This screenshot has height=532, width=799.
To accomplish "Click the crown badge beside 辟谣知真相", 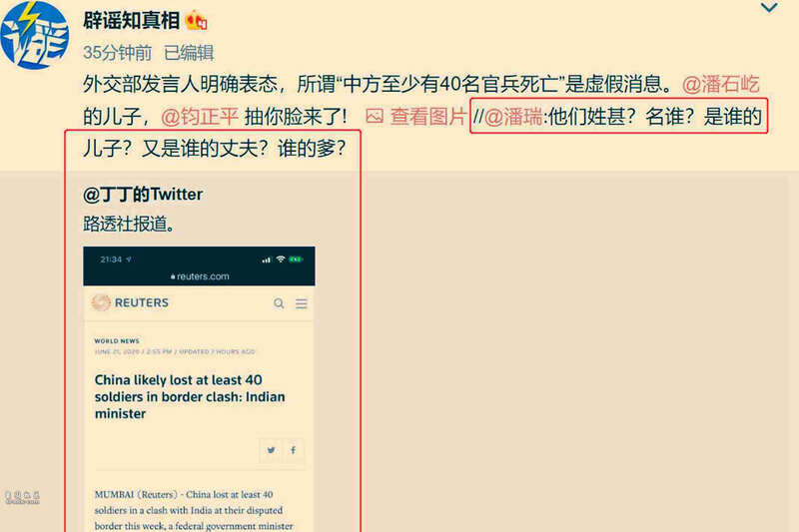I will coord(196,21).
